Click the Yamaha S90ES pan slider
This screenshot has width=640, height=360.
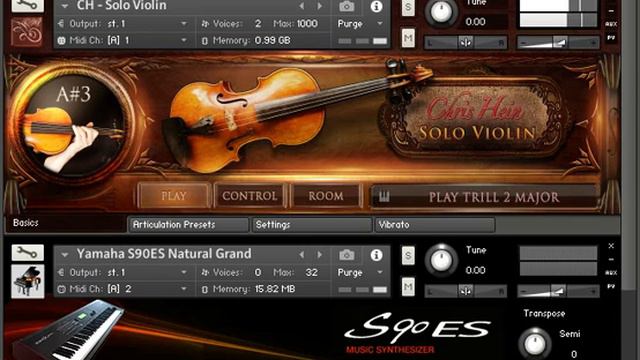click(x=466, y=291)
